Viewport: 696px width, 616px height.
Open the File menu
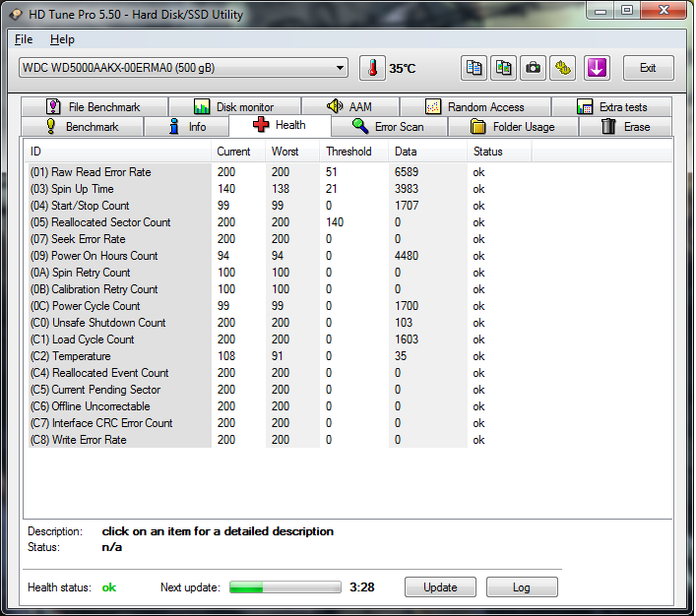click(24, 39)
